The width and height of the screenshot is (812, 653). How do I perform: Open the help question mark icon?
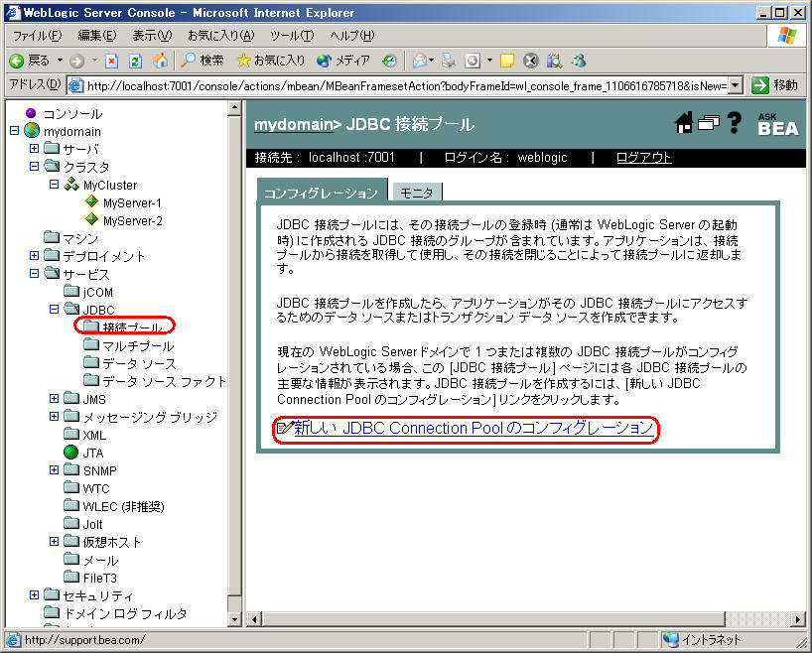pyautogui.click(x=735, y=122)
